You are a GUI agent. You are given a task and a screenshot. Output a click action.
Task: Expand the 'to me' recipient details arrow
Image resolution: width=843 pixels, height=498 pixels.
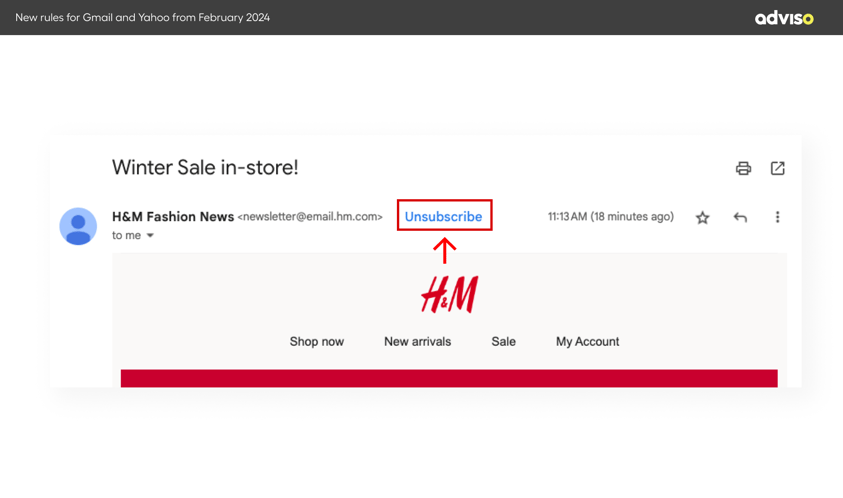pyautogui.click(x=151, y=236)
